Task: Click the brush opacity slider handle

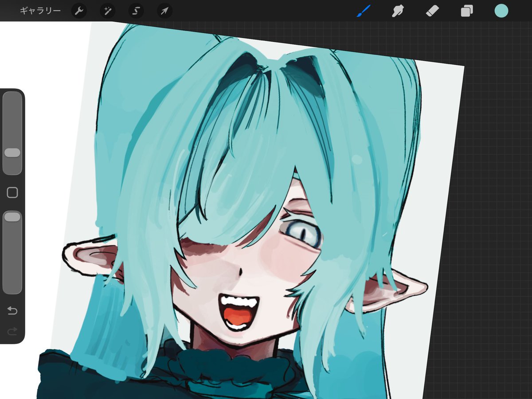Action: [x=12, y=217]
